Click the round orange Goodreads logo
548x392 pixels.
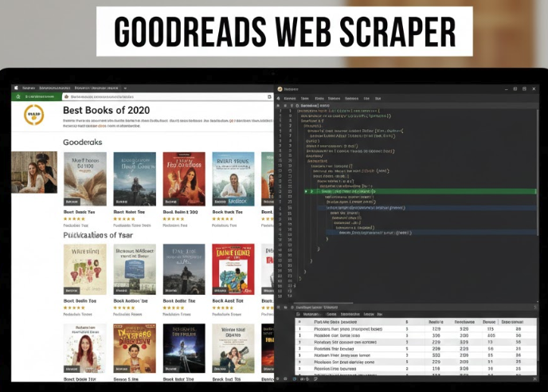34,116
